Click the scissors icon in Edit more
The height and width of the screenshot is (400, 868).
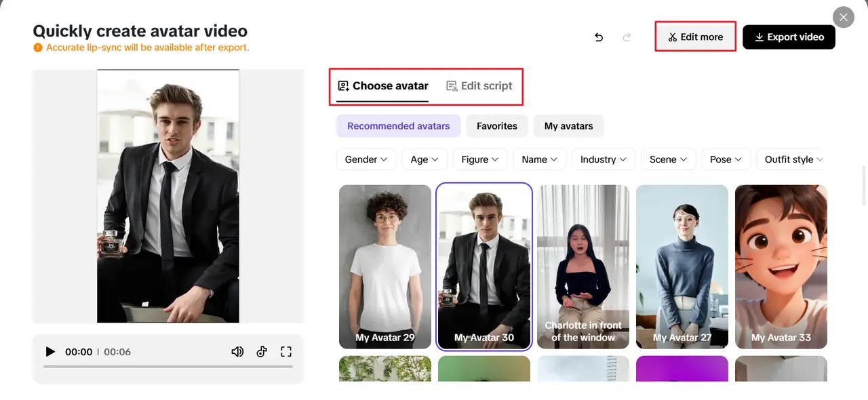click(673, 37)
